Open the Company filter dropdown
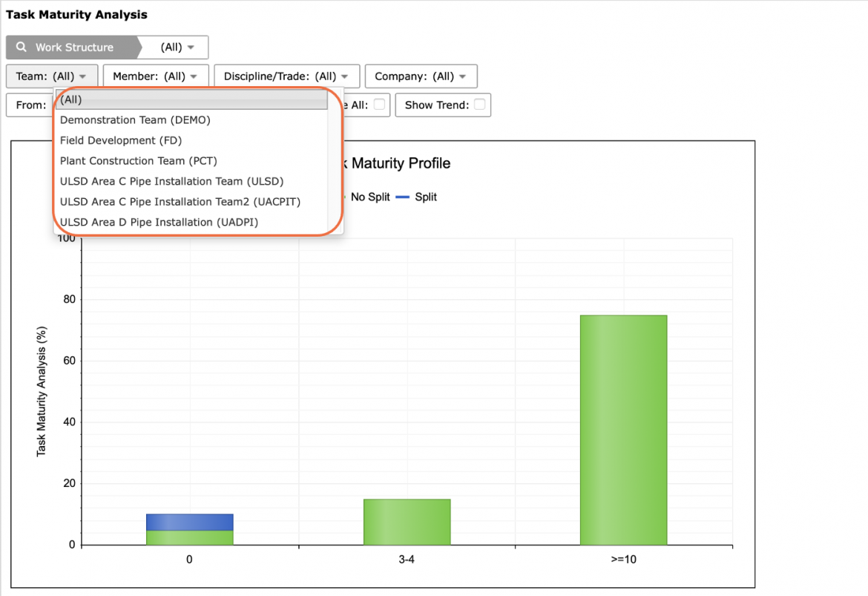868x596 pixels. point(421,76)
